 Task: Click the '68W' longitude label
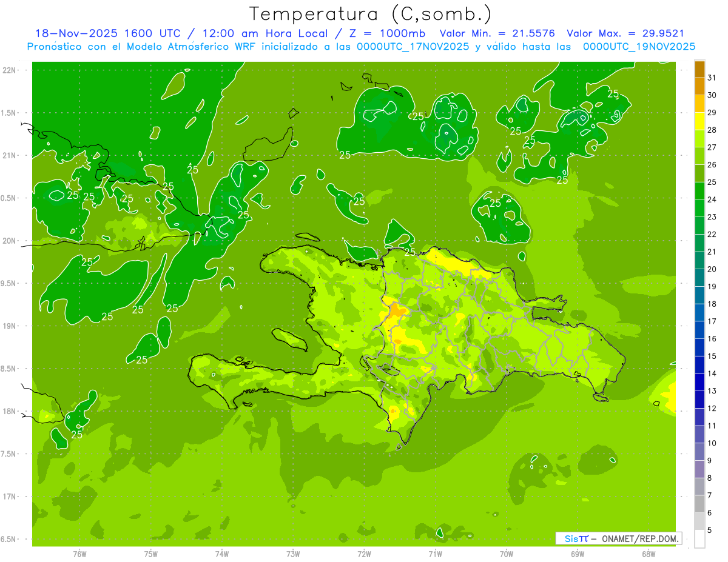tap(649, 554)
